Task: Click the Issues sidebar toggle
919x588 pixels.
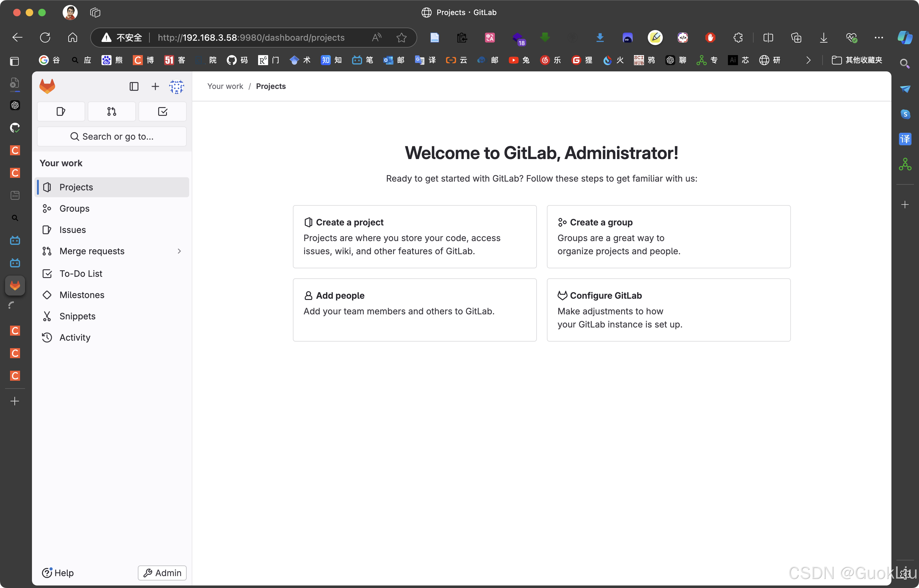Action: [x=72, y=230]
